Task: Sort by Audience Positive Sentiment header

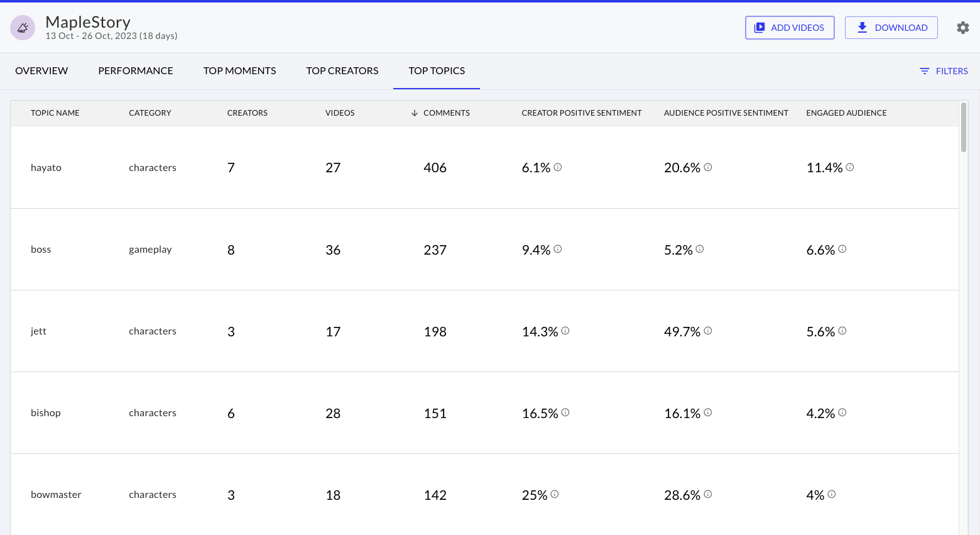Action: 726,113
